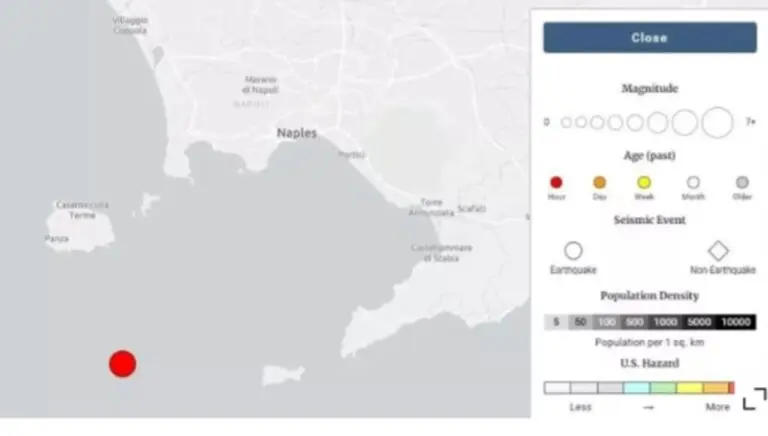Click the U.S. Hazard legend heading
Image resolution: width=768 pixels, height=436 pixels.
[x=649, y=363]
